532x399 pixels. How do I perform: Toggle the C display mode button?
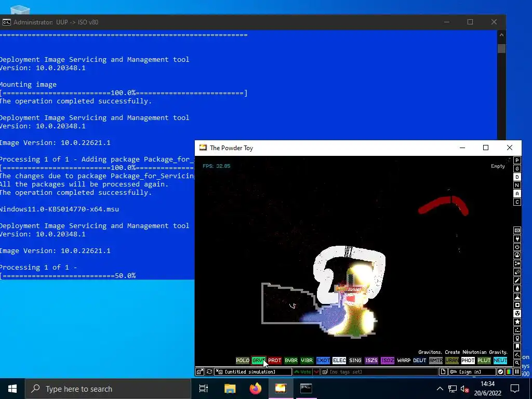(x=517, y=202)
